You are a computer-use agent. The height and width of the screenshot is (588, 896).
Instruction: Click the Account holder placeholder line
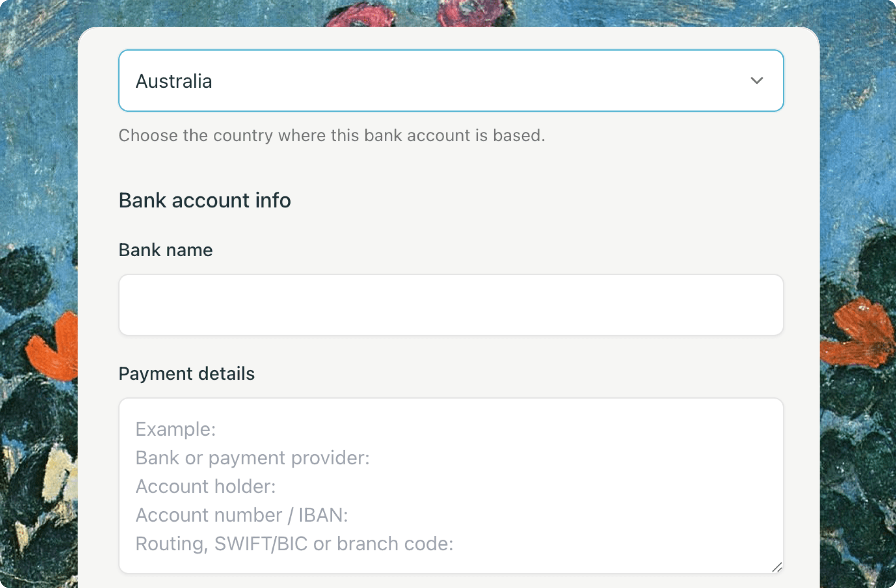click(x=206, y=486)
